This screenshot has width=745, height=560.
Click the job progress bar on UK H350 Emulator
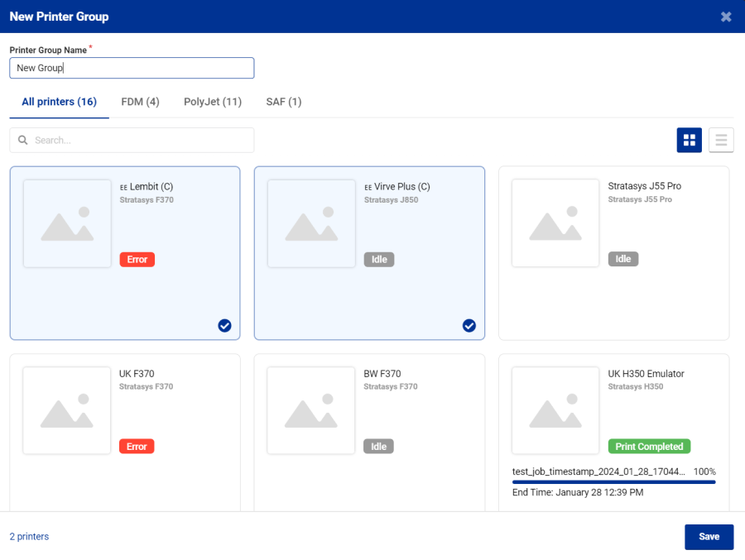pos(613,481)
